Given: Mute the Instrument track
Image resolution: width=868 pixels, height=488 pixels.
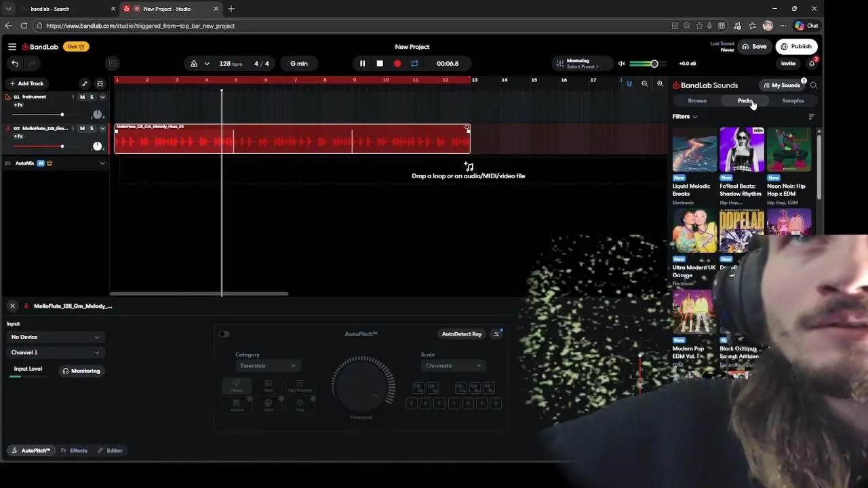Looking at the screenshot, I should click(83, 97).
